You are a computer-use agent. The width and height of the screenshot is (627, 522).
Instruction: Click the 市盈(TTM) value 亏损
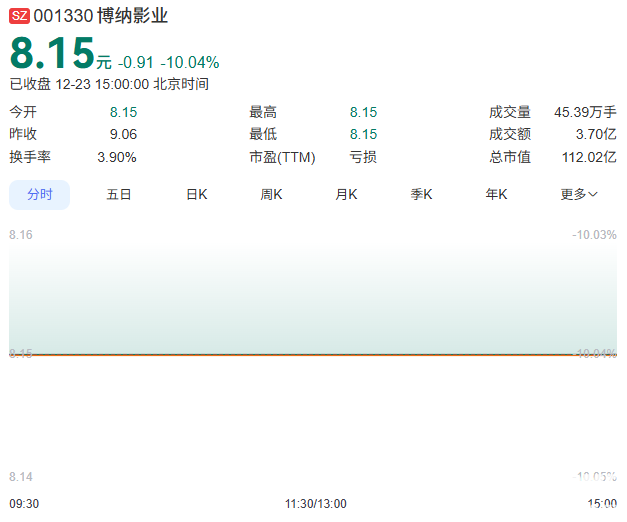coord(363,157)
